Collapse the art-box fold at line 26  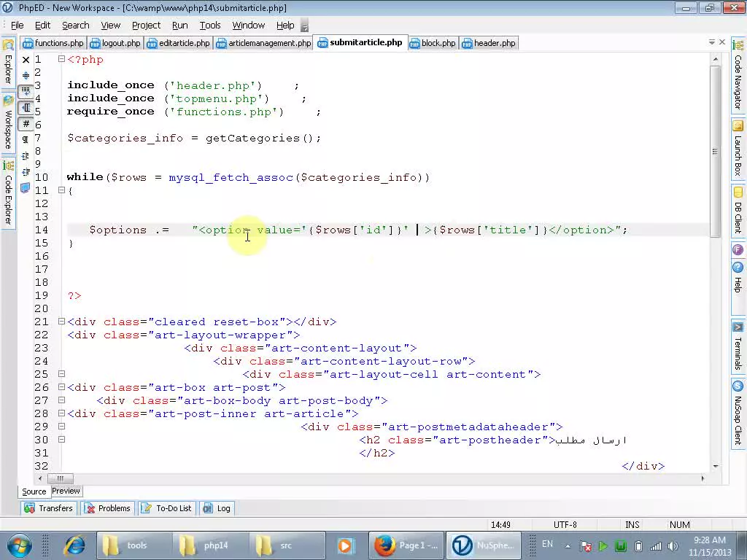(x=61, y=387)
